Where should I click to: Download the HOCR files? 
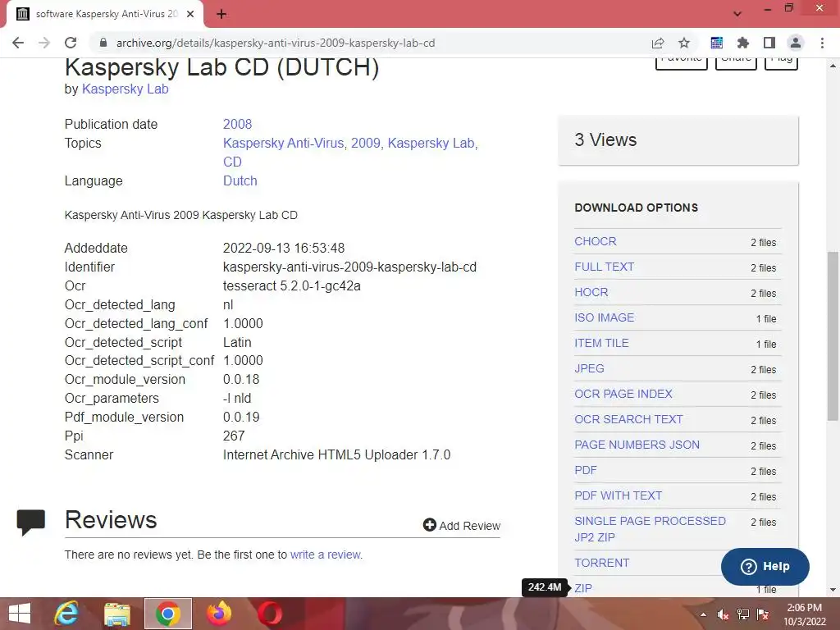pyautogui.click(x=591, y=293)
